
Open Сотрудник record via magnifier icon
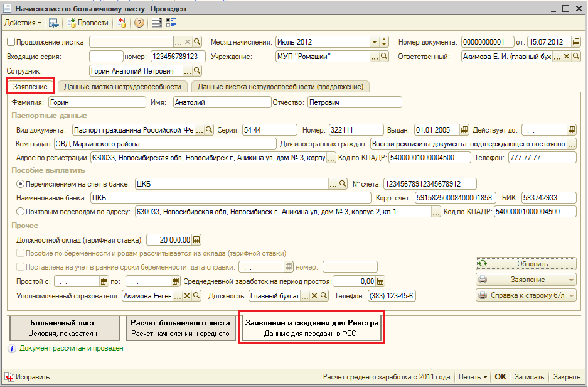(197, 71)
